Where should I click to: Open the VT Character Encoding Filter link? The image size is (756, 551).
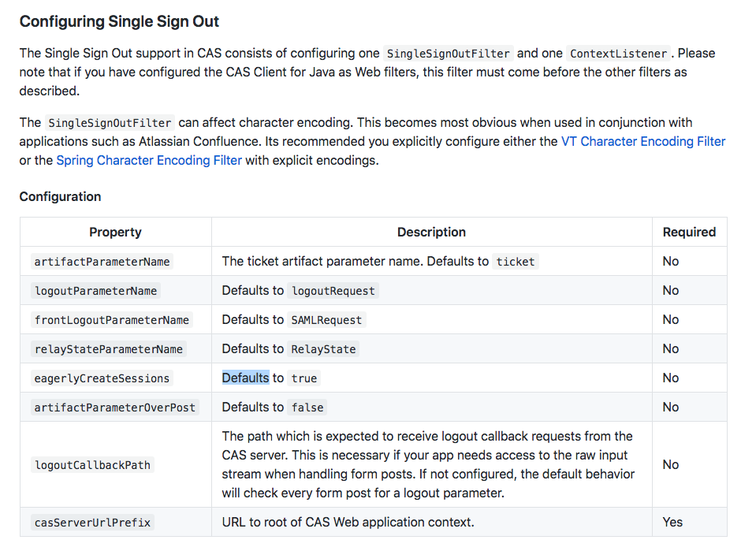[642, 142]
